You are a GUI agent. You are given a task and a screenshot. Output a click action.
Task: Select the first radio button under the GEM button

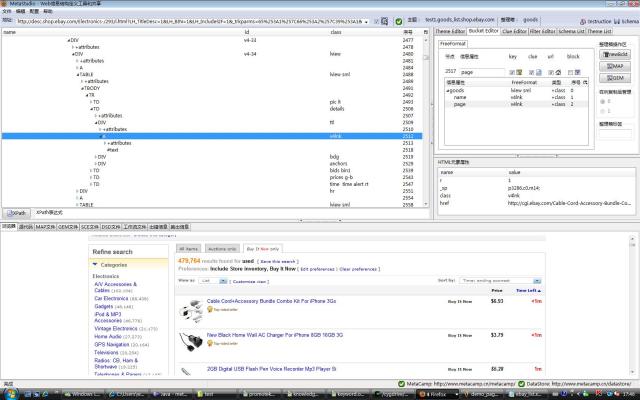[603, 101]
